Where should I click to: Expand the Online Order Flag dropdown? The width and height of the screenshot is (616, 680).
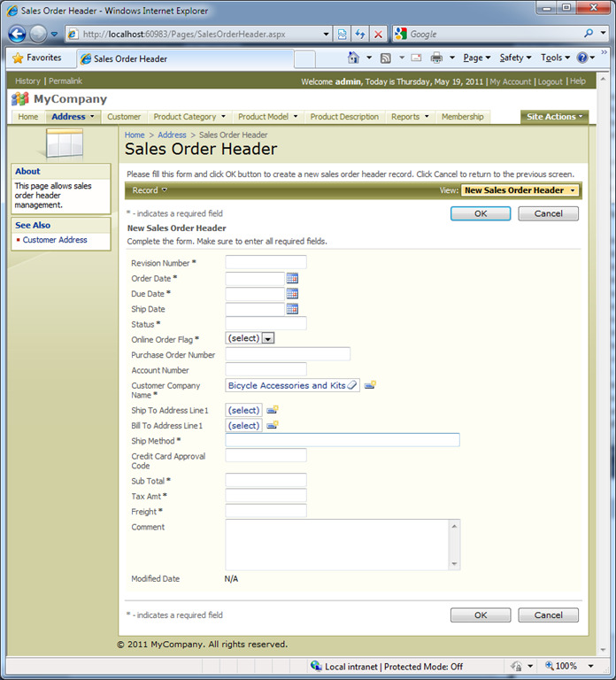pos(268,338)
